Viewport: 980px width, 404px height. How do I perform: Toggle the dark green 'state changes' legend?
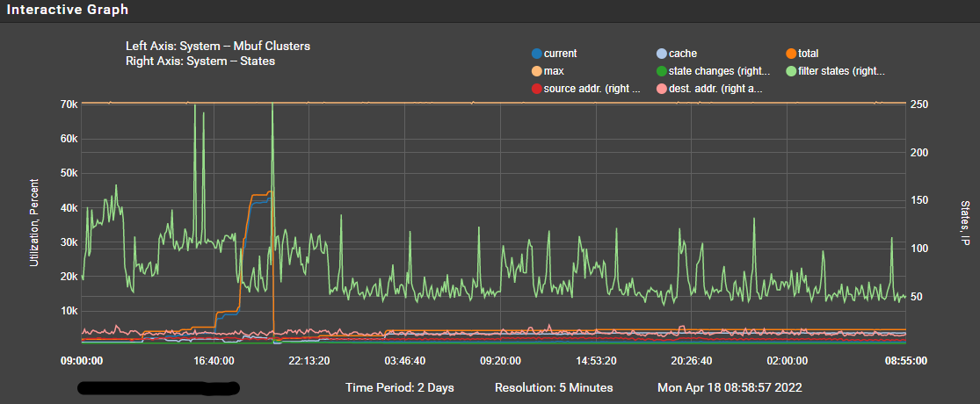click(661, 71)
